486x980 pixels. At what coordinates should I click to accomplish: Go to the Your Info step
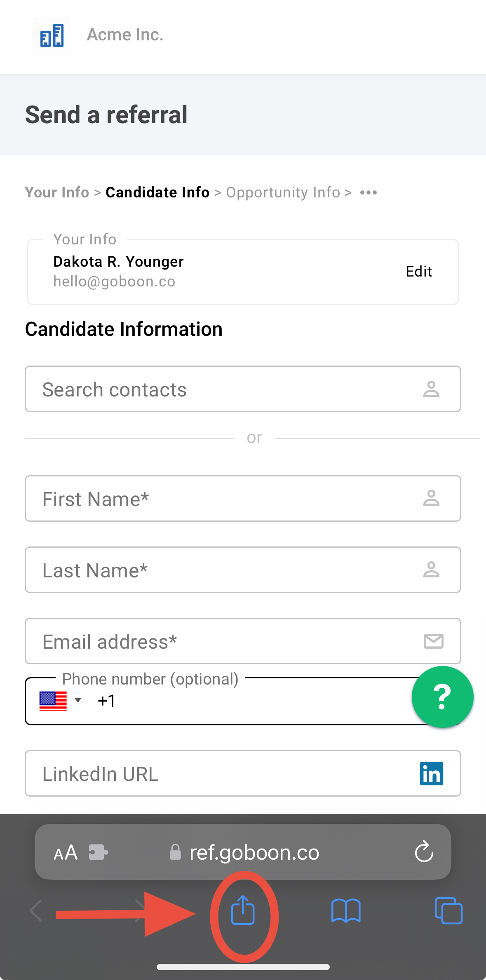tap(57, 192)
